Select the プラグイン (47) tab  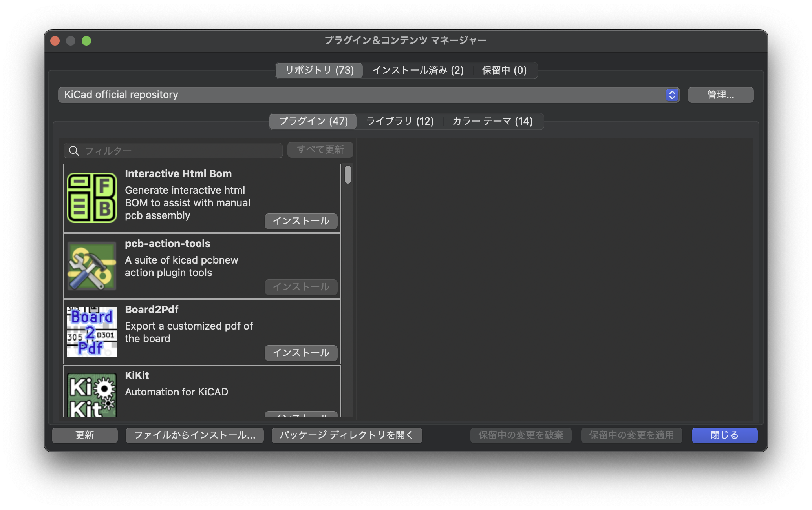(313, 121)
